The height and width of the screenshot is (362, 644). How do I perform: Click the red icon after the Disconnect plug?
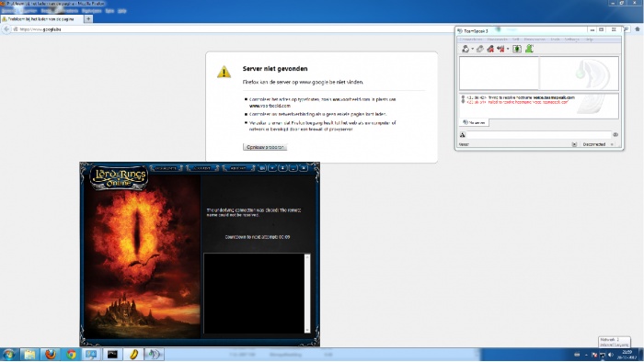(490, 49)
